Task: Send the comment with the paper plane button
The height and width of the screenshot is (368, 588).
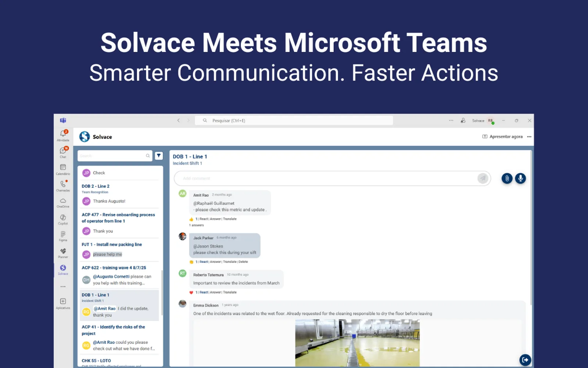Action: [x=483, y=178]
